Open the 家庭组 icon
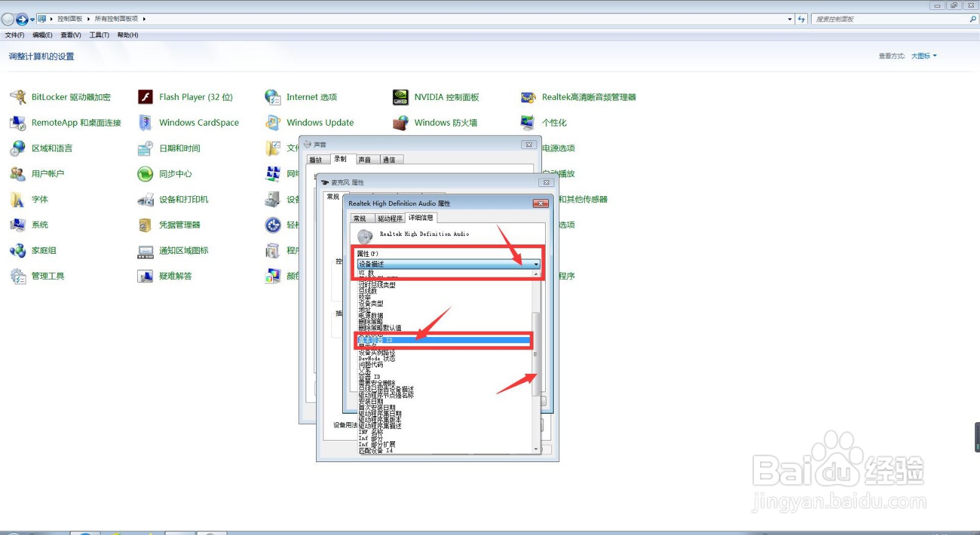The image size is (980, 535). [18, 251]
